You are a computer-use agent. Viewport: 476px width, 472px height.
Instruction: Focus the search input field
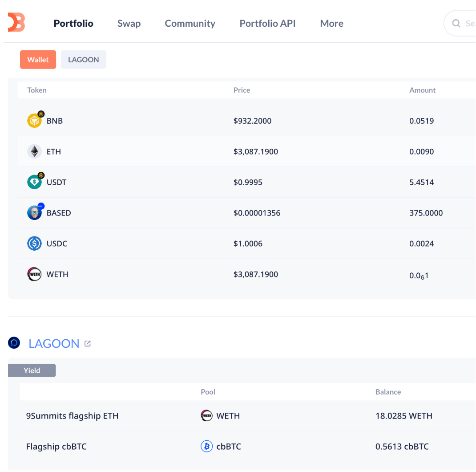click(460, 24)
